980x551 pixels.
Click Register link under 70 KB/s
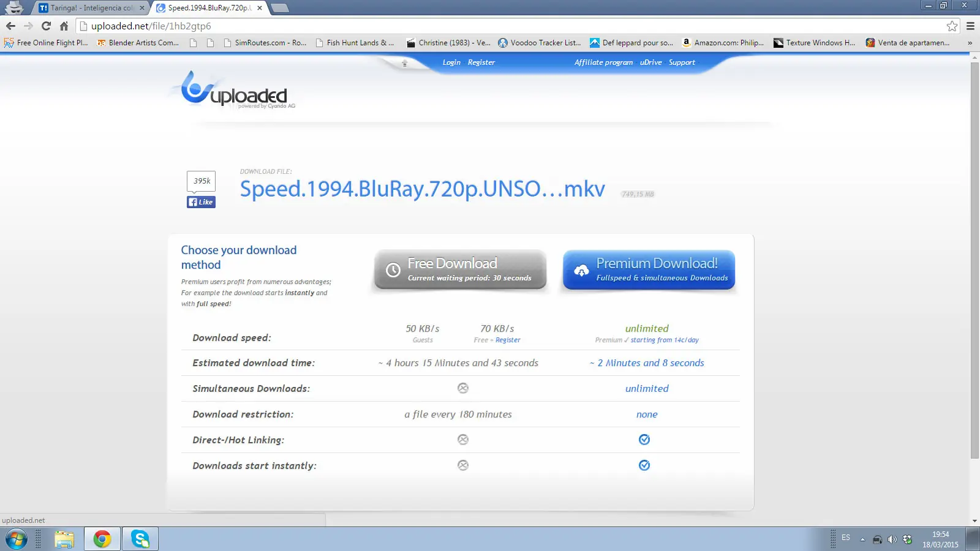[508, 340]
